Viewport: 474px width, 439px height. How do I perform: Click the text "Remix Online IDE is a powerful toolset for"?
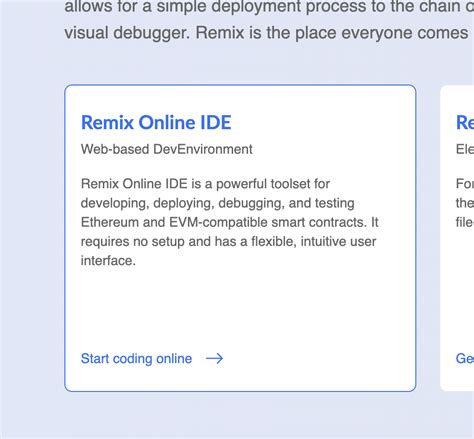click(205, 184)
